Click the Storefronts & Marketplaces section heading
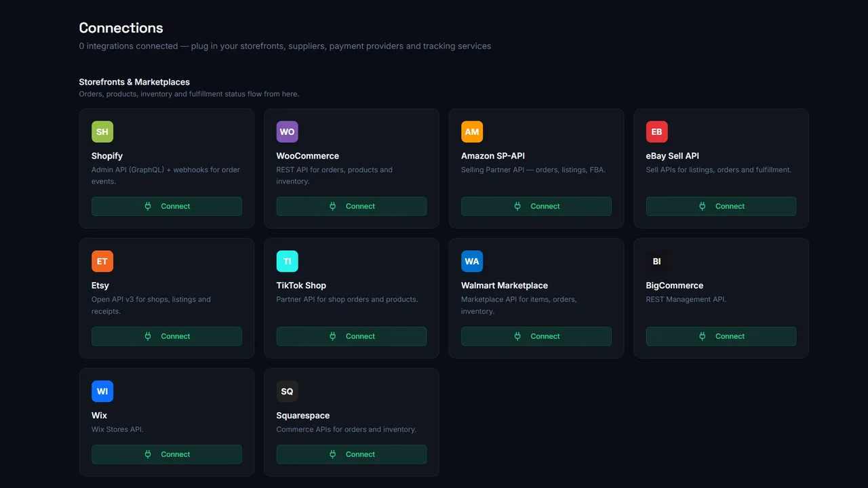Image resolution: width=868 pixels, height=488 pixels. coord(134,82)
